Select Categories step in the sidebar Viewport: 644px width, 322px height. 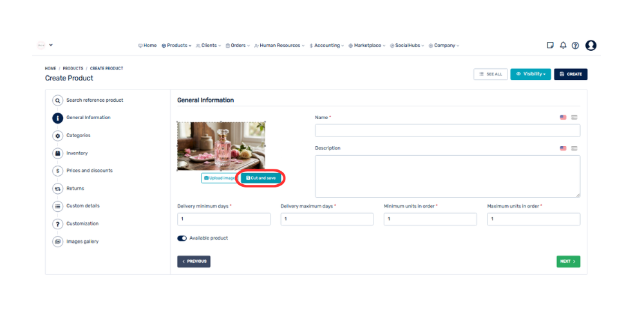[78, 135]
